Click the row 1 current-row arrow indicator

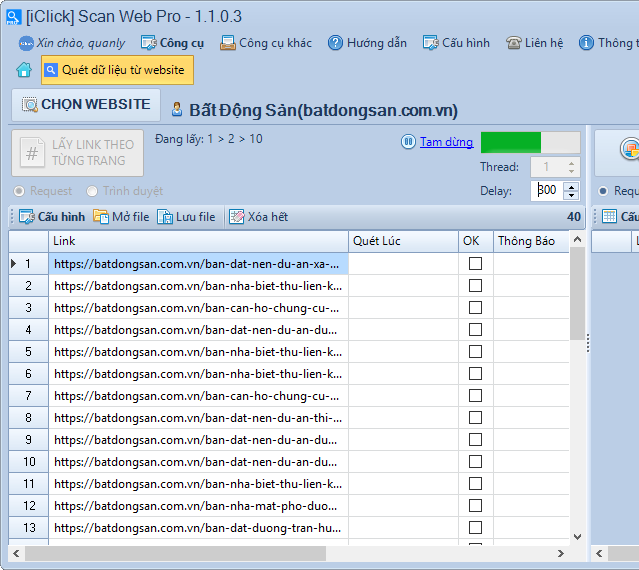pos(13,264)
